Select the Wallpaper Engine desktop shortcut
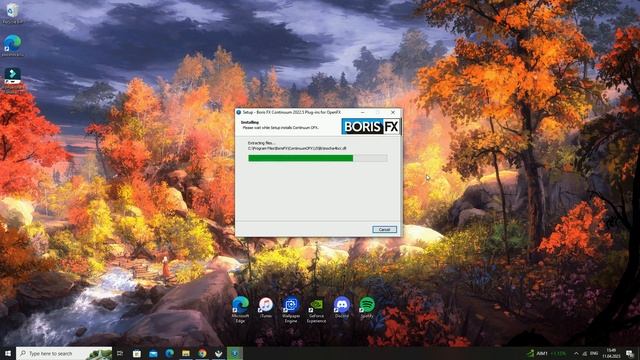Screen dimensions: 640x360 tap(291, 309)
